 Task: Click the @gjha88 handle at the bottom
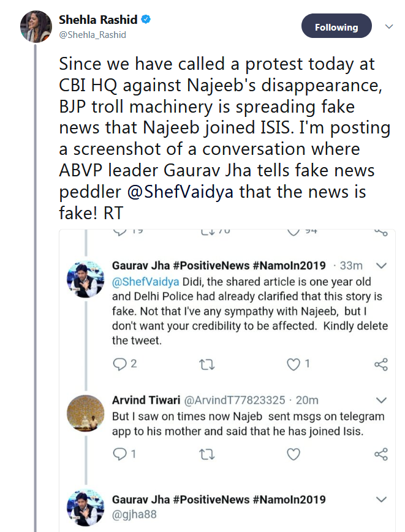tap(134, 514)
